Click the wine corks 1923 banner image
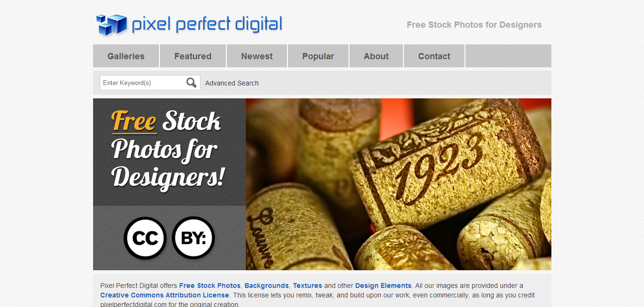The width and height of the screenshot is (644, 307). [x=399, y=184]
